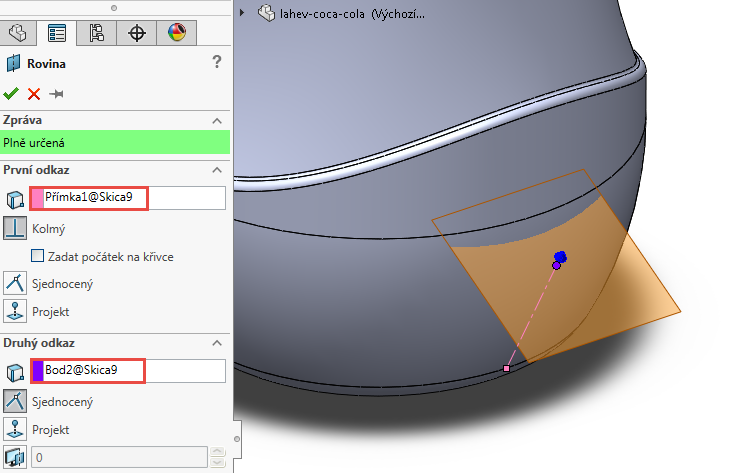The width and height of the screenshot is (750, 473).
Task: Click the purple second reference color swatch
Action: (38, 371)
